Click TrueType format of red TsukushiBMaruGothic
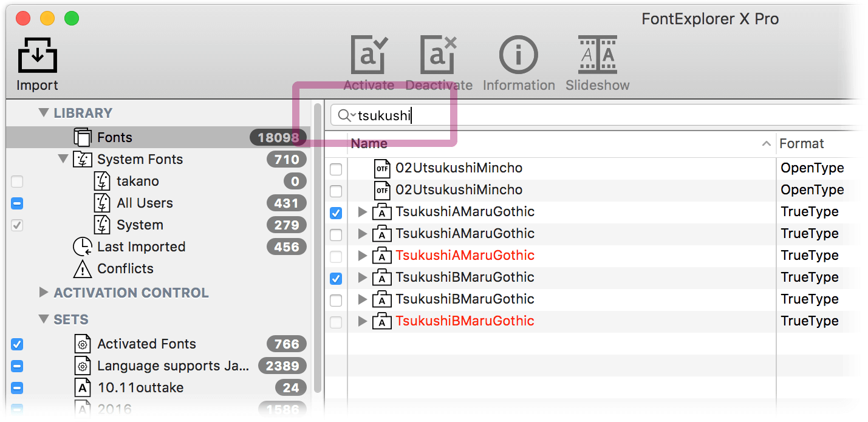This screenshot has height=422, width=868. (x=810, y=321)
